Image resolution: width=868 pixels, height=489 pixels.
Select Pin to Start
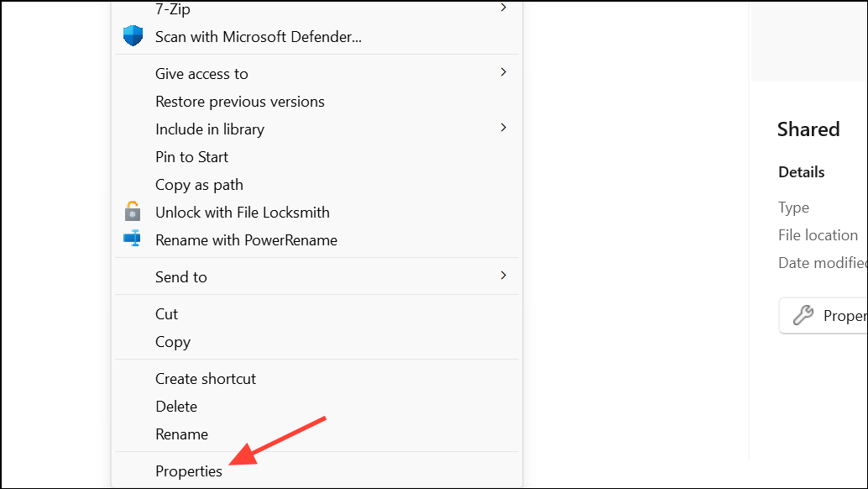click(x=191, y=156)
